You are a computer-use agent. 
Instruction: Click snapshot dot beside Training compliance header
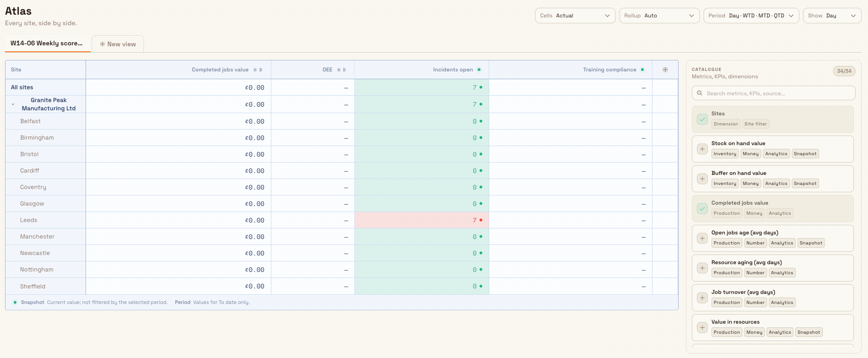click(x=642, y=70)
